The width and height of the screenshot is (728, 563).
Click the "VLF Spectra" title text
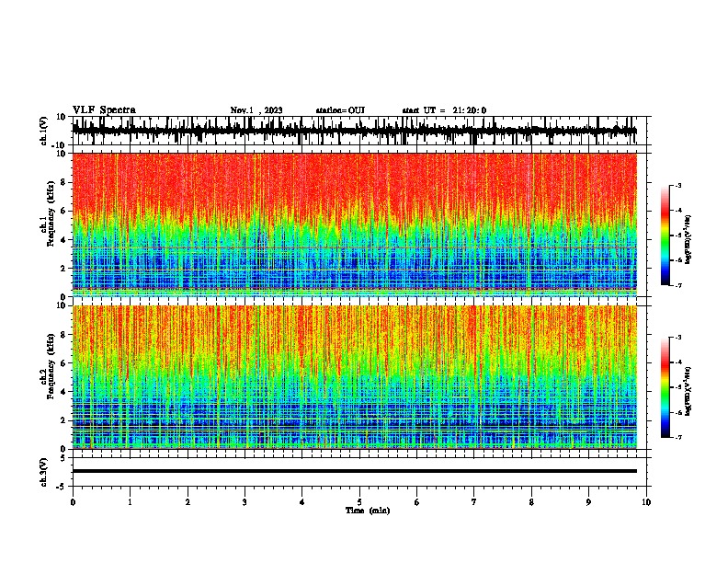coord(104,110)
